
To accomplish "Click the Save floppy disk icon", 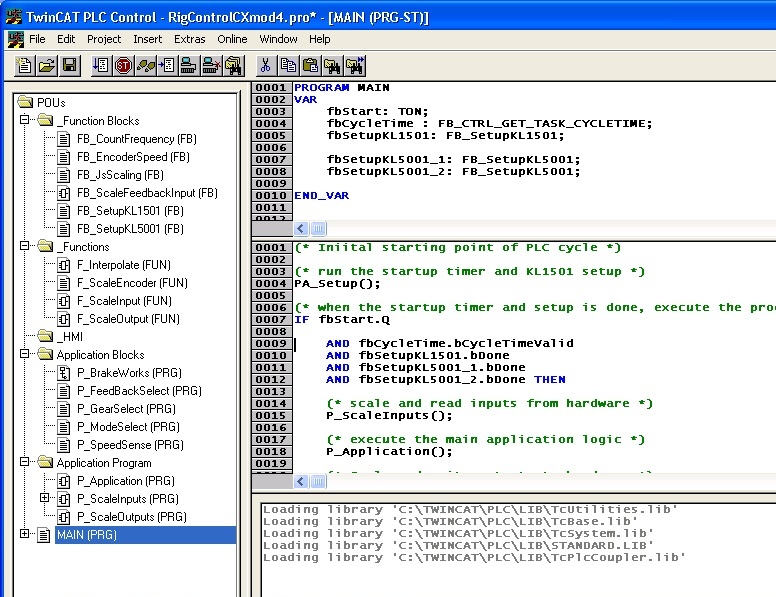I will [x=69, y=65].
